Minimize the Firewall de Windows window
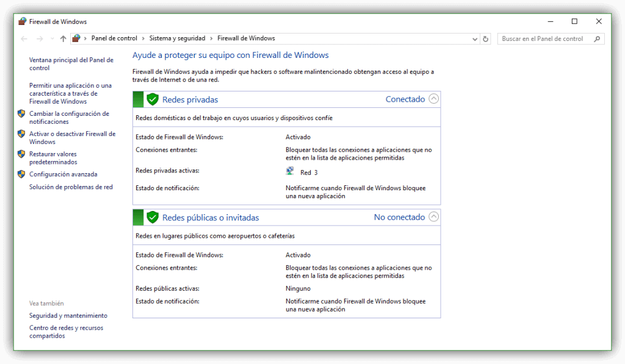The width and height of the screenshot is (625, 364). click(x=551, y=21)
